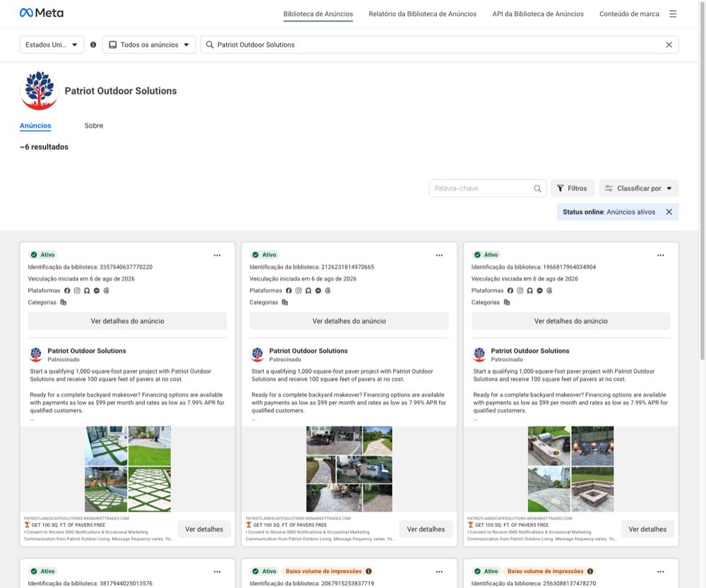Screen dimensions: 706x588
Task: Open Conteúdo de marca page
Action: click(629, 14)
